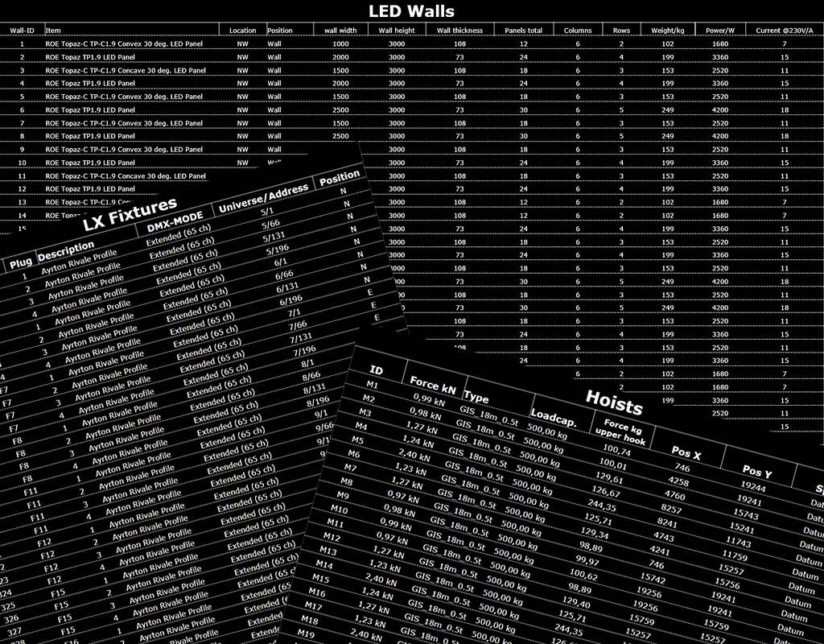Click Wall-ID cell number 6

22,109
